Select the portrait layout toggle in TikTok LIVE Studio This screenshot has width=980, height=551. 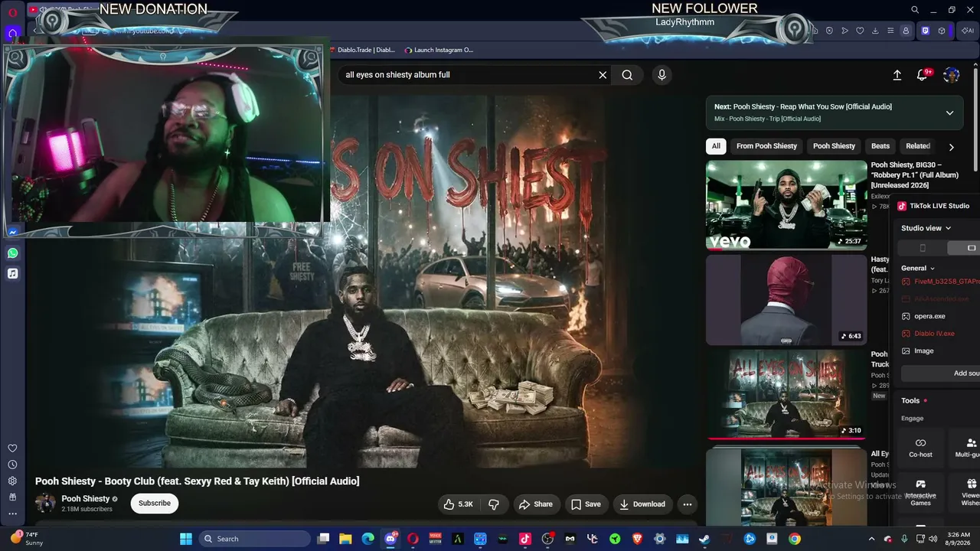pos(922,248)
